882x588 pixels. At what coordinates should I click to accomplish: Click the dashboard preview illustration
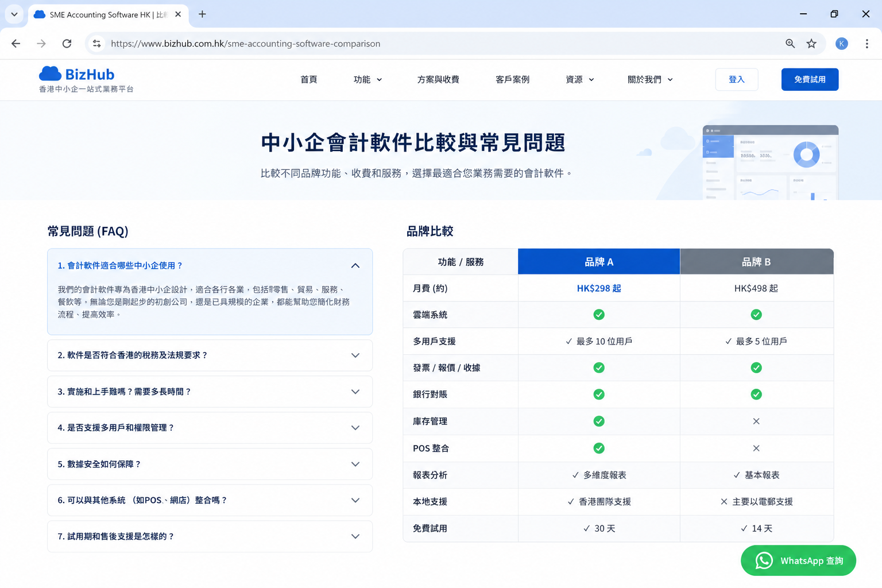point(770,163)
